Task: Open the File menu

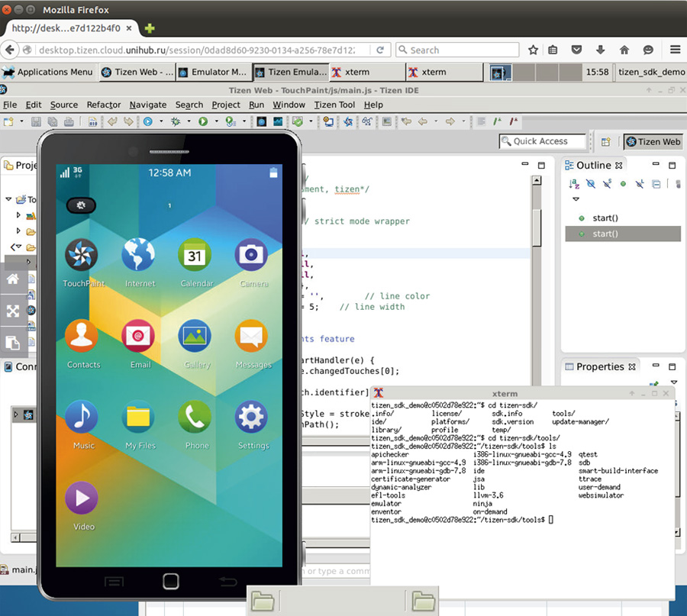Action: click(x=10, y=105)
